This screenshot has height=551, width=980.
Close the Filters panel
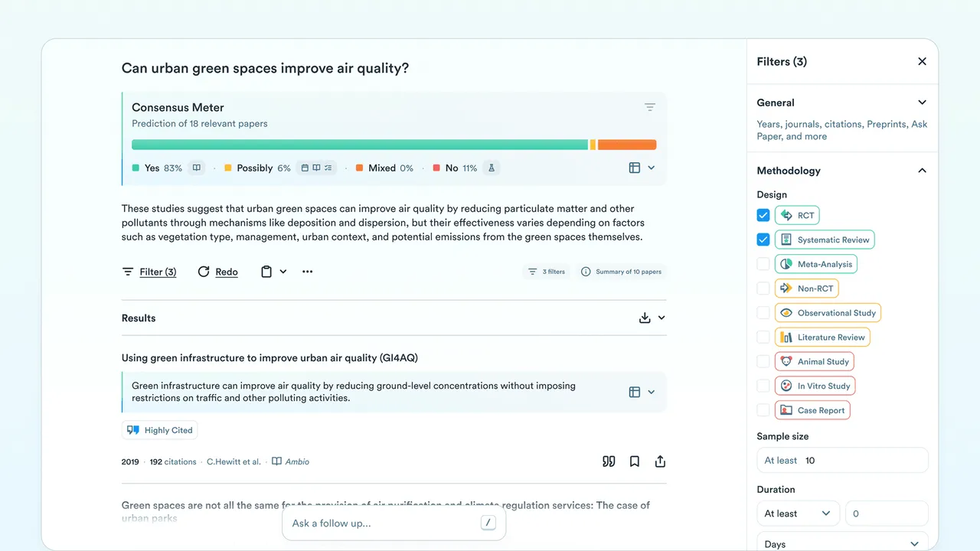(922, 61)
